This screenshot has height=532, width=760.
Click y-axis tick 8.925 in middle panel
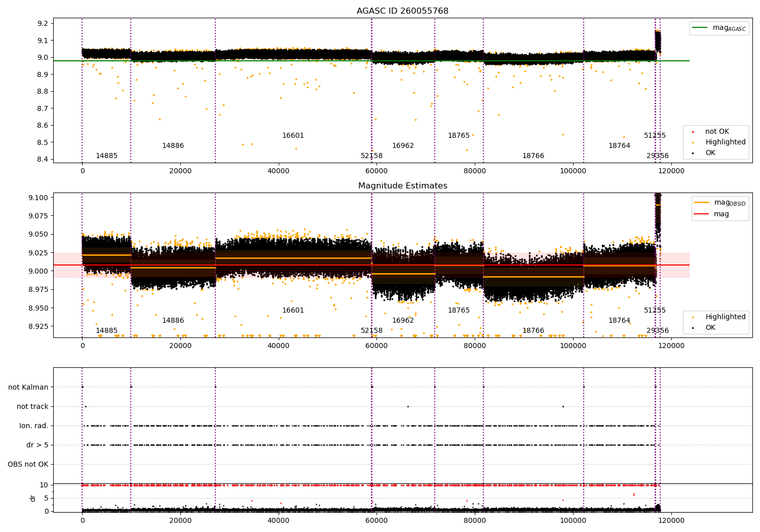(39, 326)
